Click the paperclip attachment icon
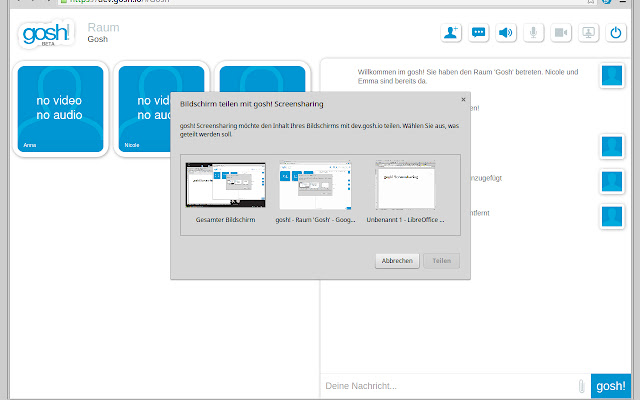The height and width of the screenshot is (400, 640). click(x=582, y=386)
